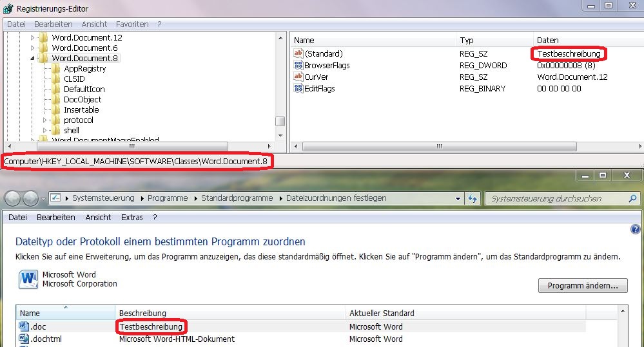Click the Microsoft Word program icon
This screenshot has height=347, width=644.
[28, 279]
